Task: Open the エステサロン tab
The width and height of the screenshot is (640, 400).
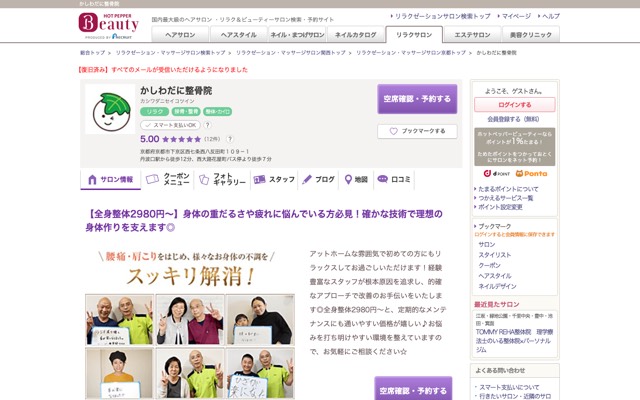Action: pyautogui.click(x=472, y=35)
